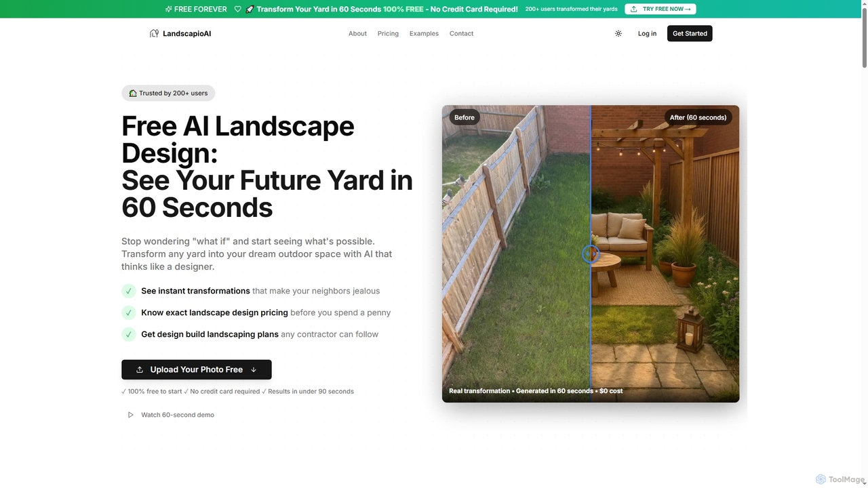The image size is (868, 488).
Task: Click the Trusted by 200+ users badge
Action: point(168,93)
